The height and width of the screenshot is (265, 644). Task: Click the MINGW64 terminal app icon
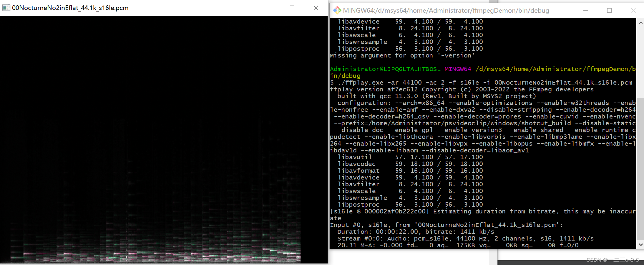pos(337,10)
